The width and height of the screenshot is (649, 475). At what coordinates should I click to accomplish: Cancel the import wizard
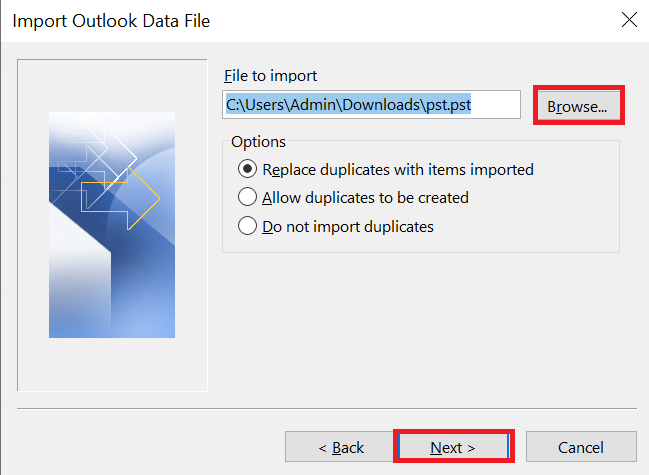pyautogui.click(x=581, y=447)
